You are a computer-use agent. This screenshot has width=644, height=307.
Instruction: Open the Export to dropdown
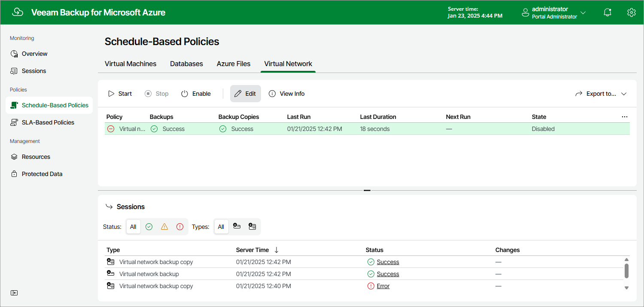(601, 94)
